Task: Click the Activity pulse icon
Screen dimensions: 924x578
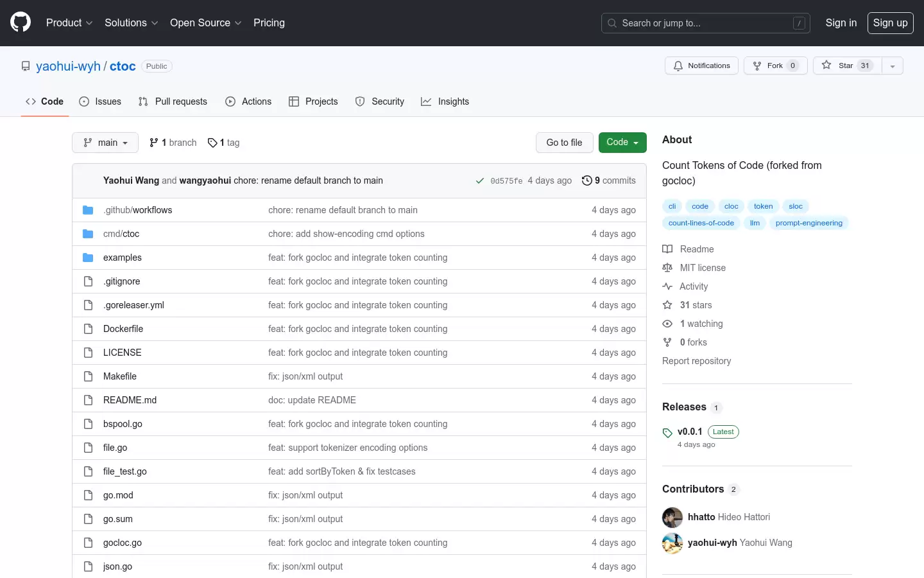Action: [x=667, y=286]
